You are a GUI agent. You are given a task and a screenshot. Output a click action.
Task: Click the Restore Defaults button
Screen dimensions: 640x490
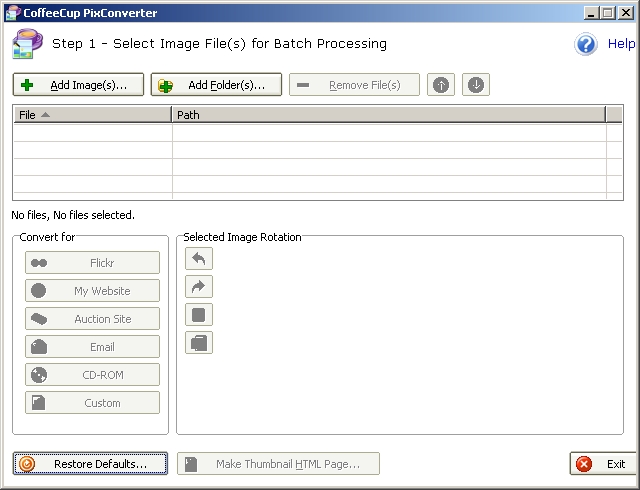(x=90, y=464)
